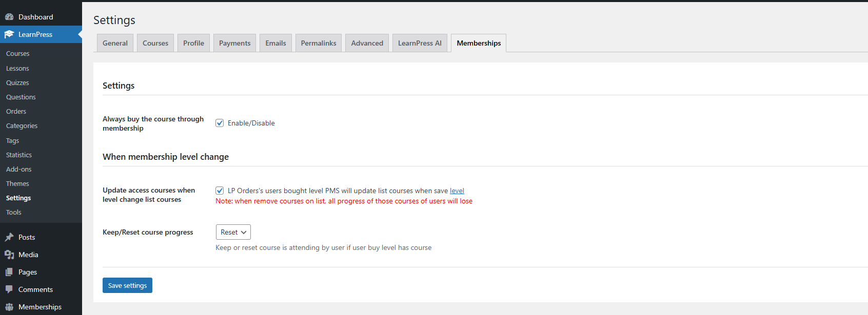Viewport: 868px width, 315px height.
Task: Uncheck Always buy course through membership
Action: [220, 123]
